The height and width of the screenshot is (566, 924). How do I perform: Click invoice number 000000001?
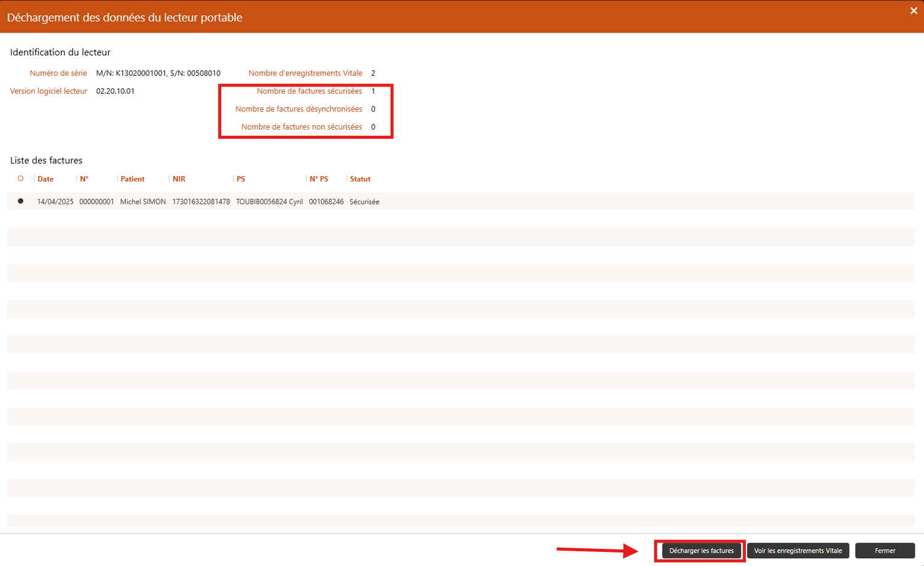(96, 202)
